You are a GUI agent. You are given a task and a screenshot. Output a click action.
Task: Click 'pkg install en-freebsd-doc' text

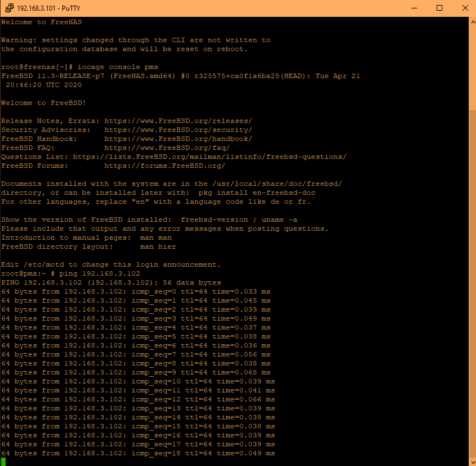point(257,193)
